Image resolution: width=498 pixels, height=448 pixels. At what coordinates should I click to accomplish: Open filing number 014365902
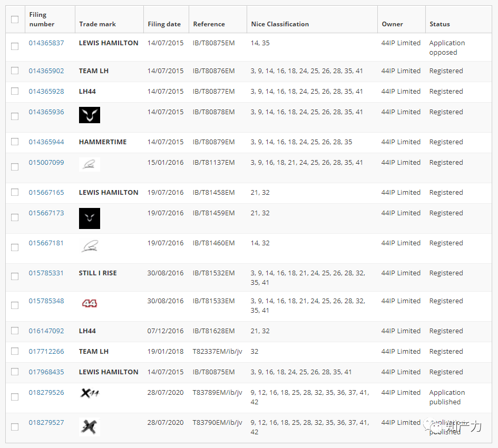pyautogui.click(x=46, y=71)
